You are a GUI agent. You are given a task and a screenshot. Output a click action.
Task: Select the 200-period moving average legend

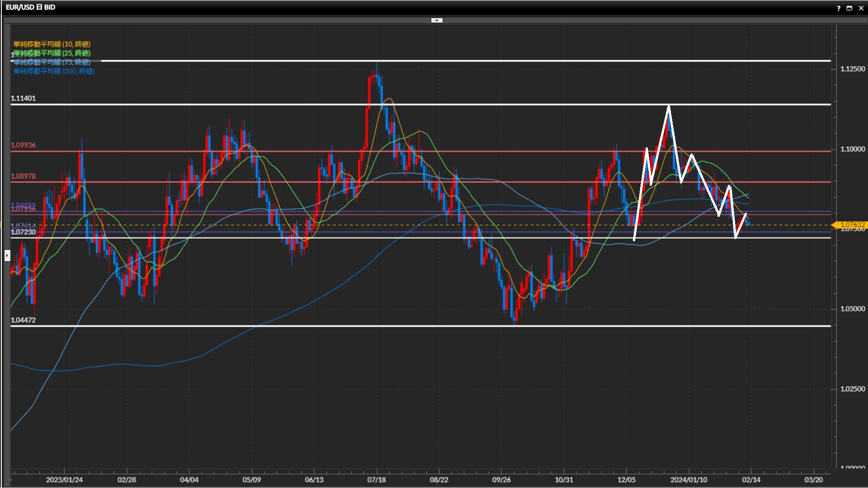(54, 71)
